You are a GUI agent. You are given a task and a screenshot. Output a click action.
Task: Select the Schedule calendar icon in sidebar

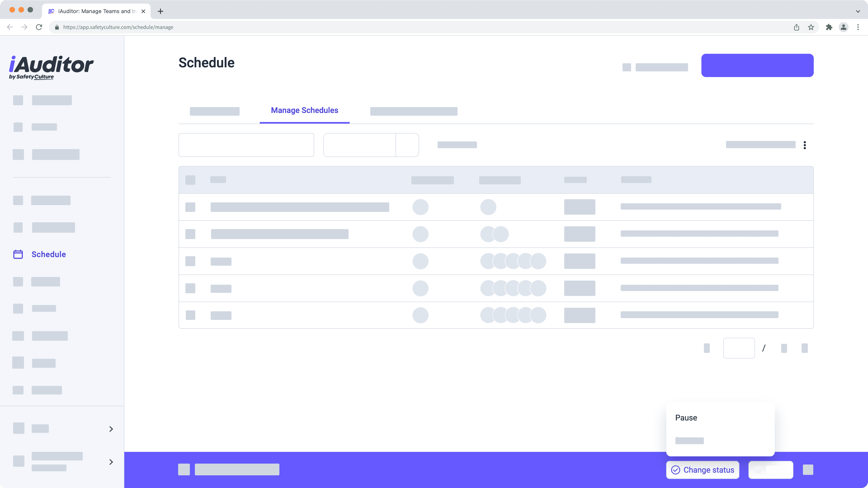tap(18, 254)
